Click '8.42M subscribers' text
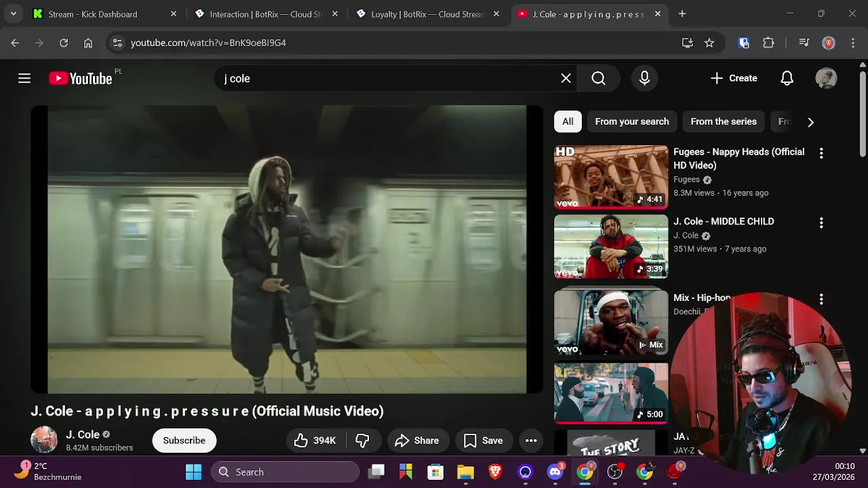This screenshot has height=488, width=868. pos(100,448)
